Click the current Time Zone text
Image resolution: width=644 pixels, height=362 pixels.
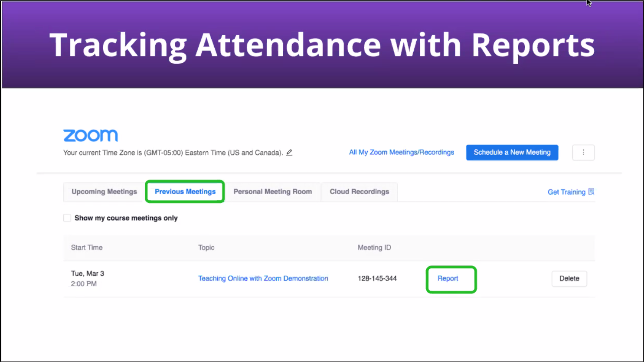(x=173, y=153)
